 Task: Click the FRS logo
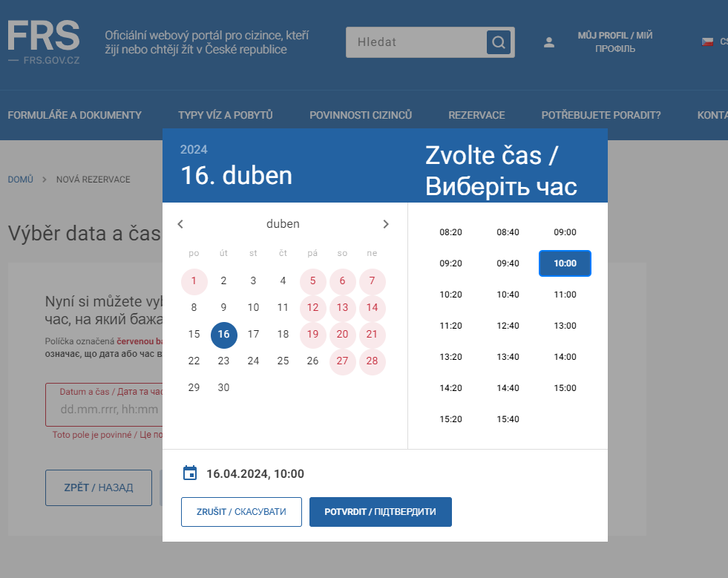pos(44,42)
